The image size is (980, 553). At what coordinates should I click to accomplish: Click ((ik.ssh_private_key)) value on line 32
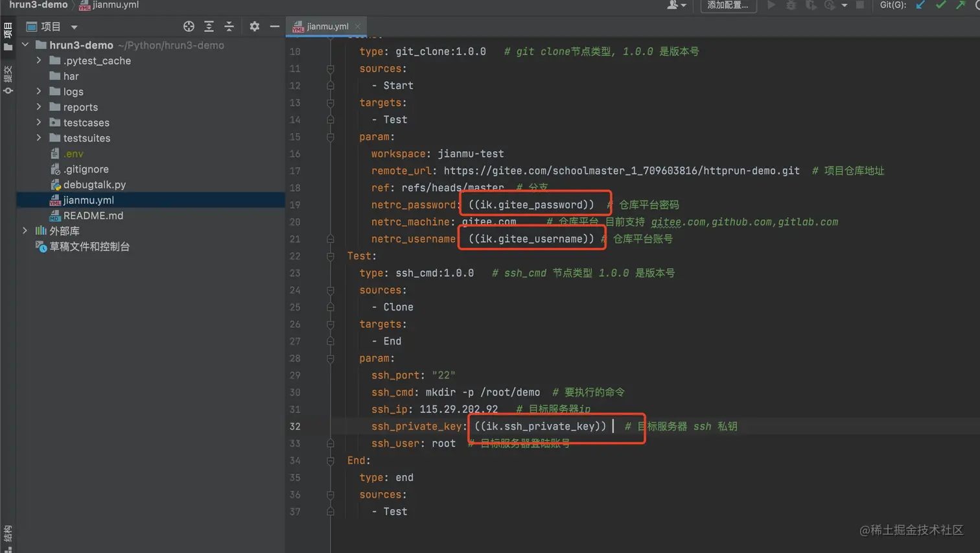[540, 426]
